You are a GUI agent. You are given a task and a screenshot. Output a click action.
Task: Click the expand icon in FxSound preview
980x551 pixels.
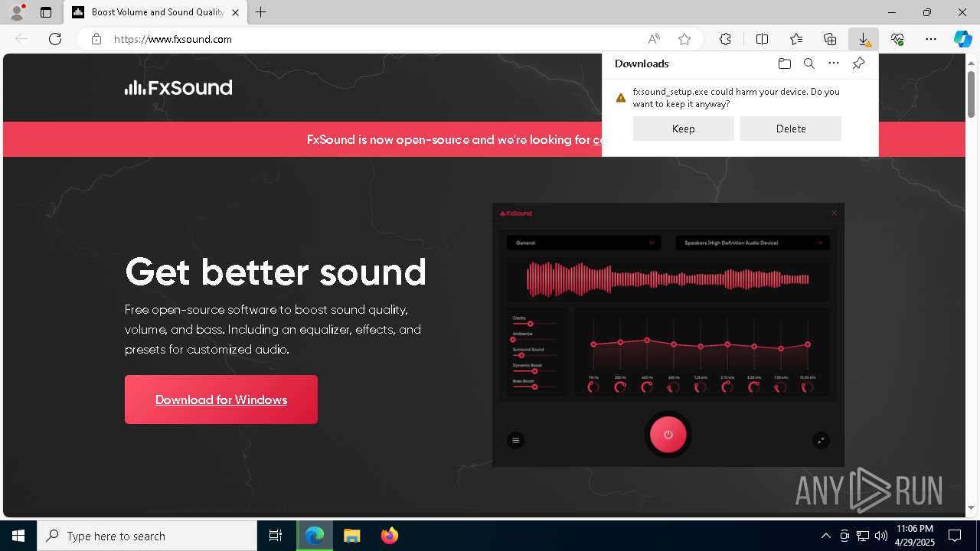click(821, 440)
